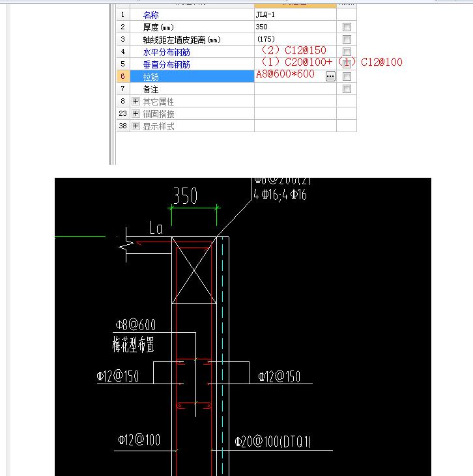Viewport: 473px width, 476px height.
Task: Click the right Φ12@150 annotation in drawing
Action: point(279,376)
